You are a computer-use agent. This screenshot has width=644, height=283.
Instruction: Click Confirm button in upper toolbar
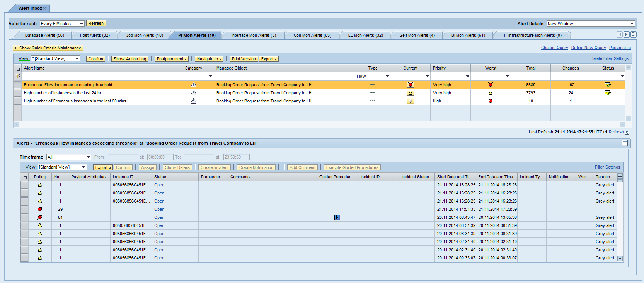click(x=95, y=59)
